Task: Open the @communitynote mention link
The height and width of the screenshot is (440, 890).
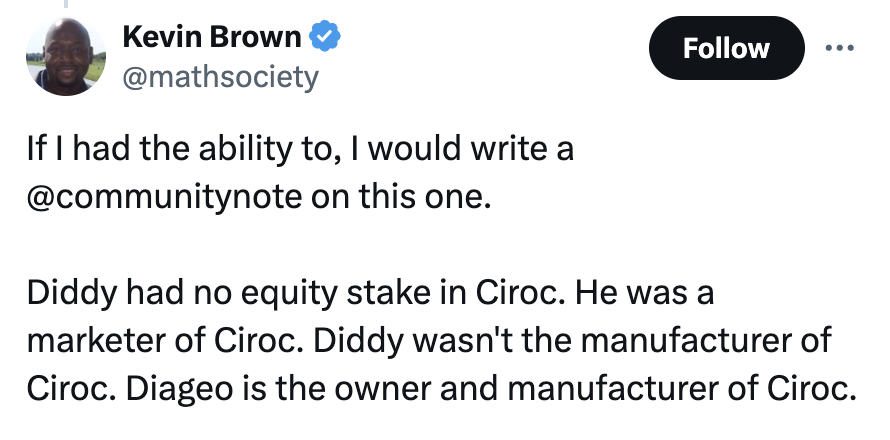Action: [x=165, y=197]
